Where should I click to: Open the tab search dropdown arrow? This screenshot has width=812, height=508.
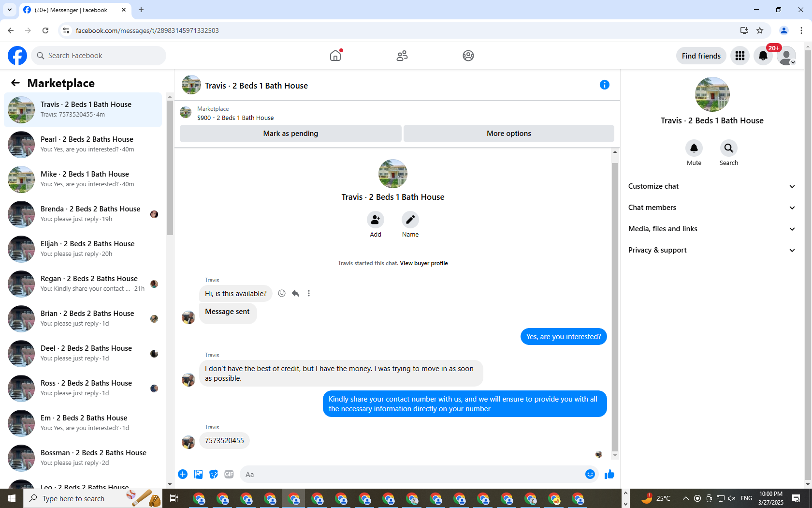click(10, 10)
